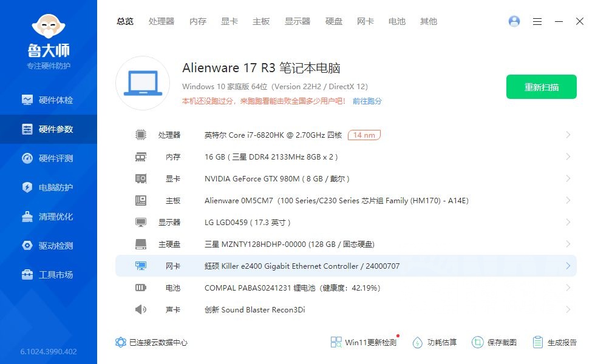Click the Alienware 17 R3 笔记本电脑 title
The height and width of the screenshot is (364, 595).
261,68
